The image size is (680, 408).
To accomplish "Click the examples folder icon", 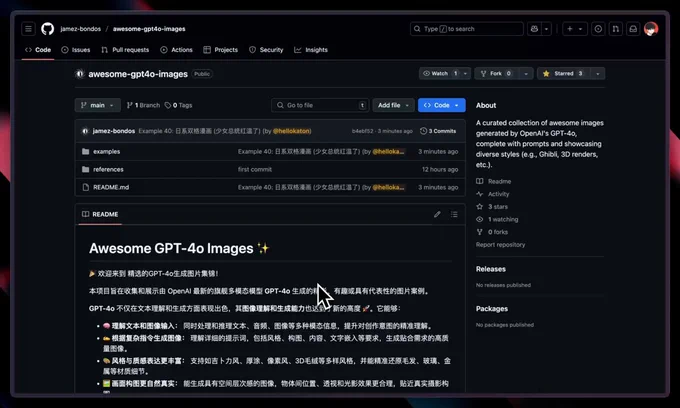I will pyautogui.click(x=85, y=151).
